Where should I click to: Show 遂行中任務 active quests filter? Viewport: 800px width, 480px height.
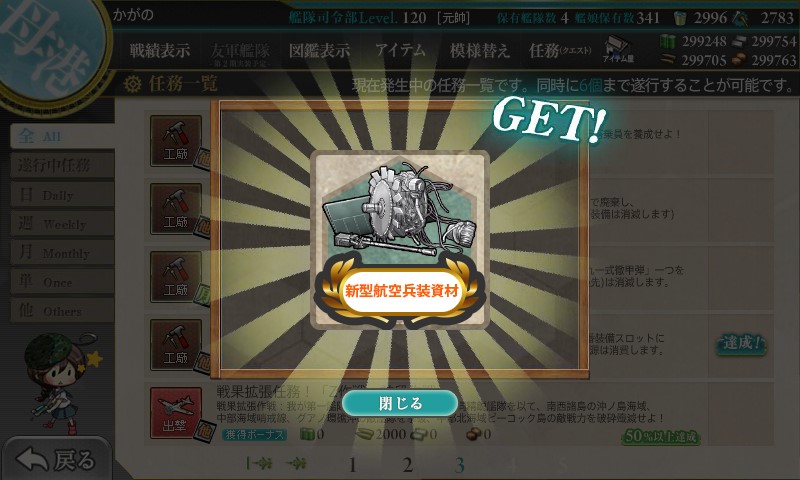point(62,165)
